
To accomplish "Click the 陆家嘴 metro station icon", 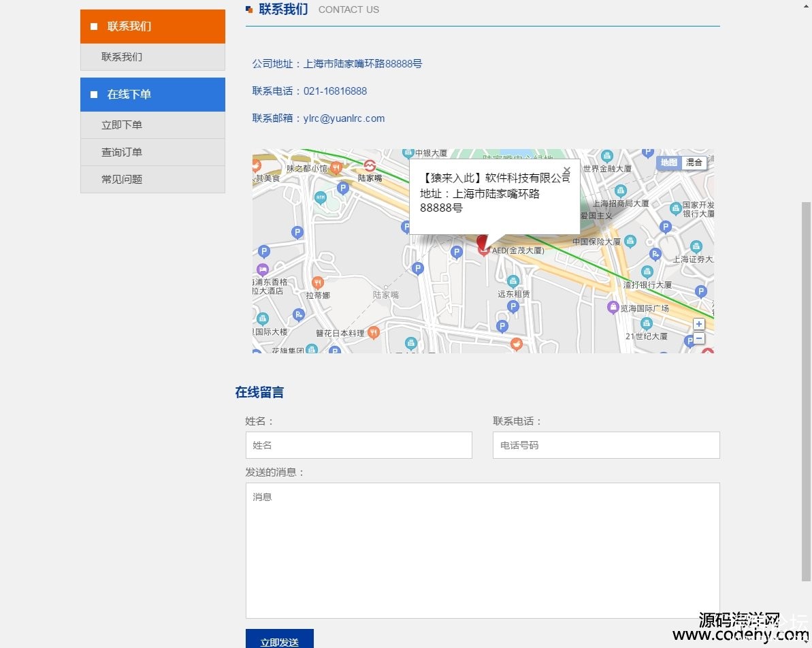I will pyautogui.click(x=370, y=166).
